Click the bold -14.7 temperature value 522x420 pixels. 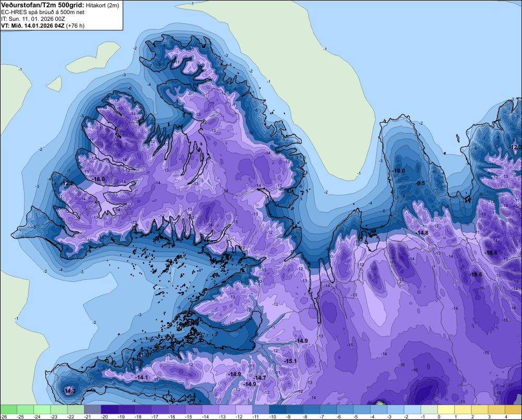(x=259, y=378)
